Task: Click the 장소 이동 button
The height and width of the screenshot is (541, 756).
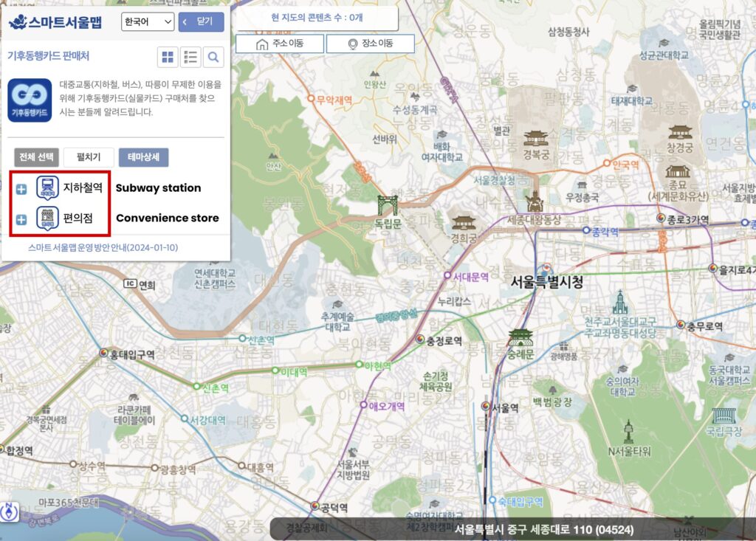Action: tap(371, 44)
